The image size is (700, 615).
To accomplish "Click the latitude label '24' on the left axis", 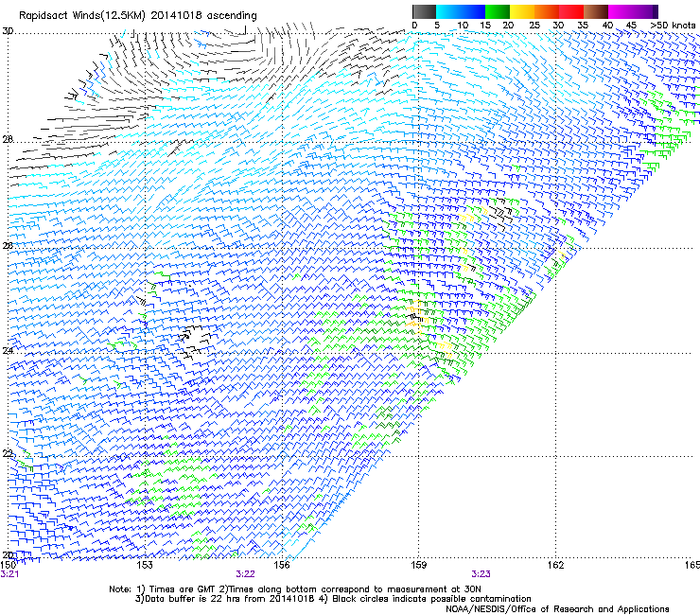I will [8, 351].
